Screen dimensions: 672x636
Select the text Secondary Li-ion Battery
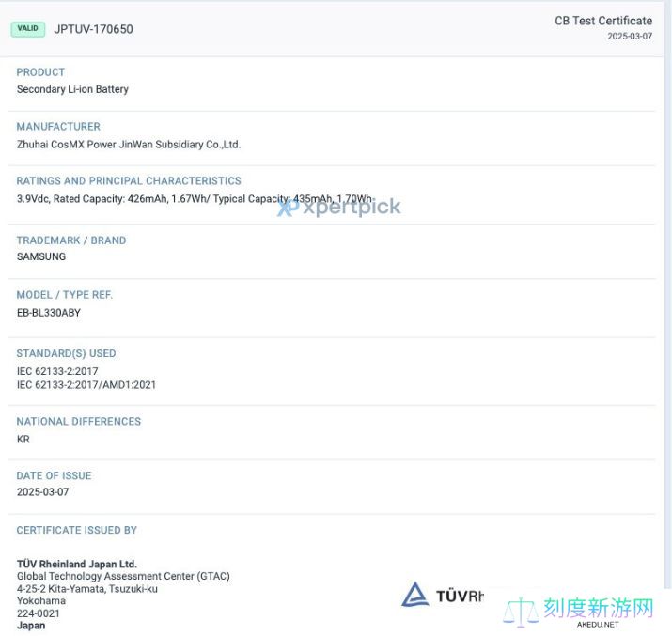pyautogui.click(x=72, y=89)
